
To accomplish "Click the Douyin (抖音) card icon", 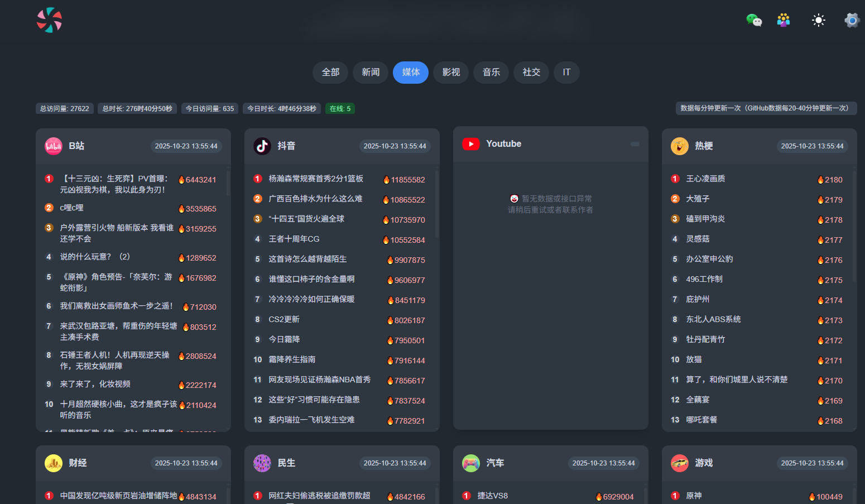I will pos(262,146).
